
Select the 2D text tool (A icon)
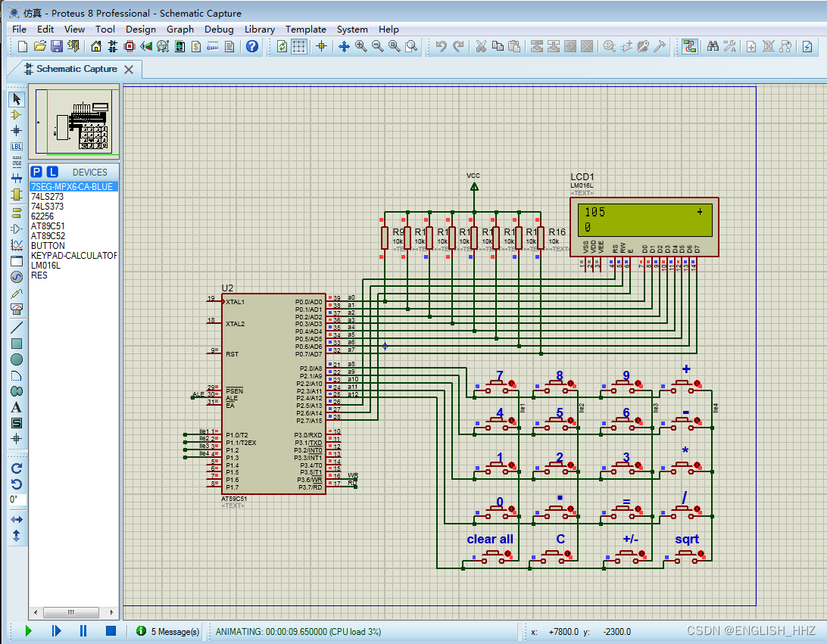click(x=16, y=407)
